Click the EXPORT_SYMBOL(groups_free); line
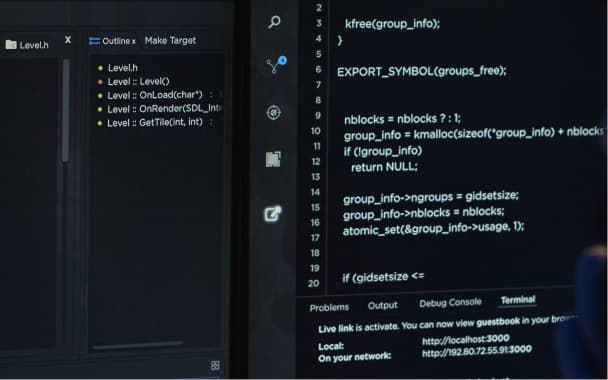The width and height of the screenshot is (608, 380). [x=422, y=71]
